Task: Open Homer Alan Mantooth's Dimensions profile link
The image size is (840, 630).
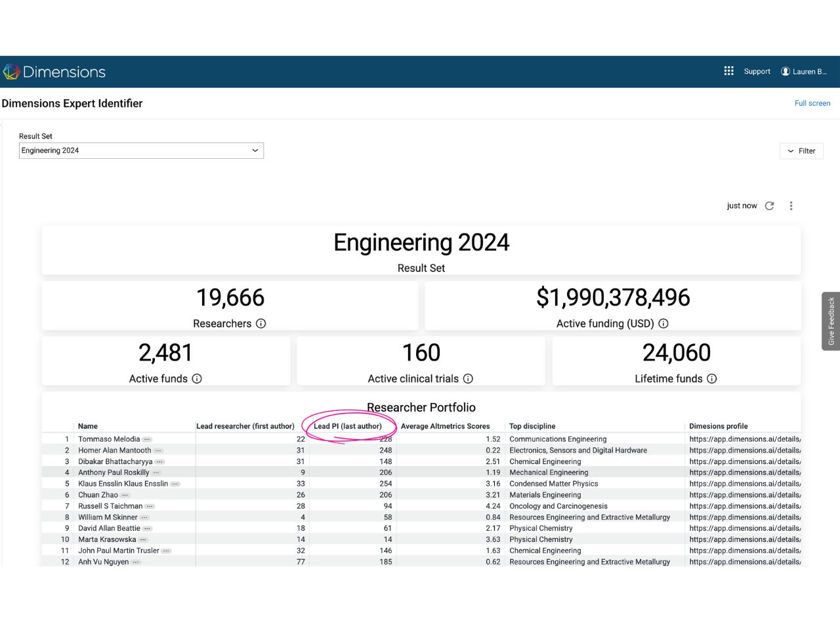Action: pos(744,451)
